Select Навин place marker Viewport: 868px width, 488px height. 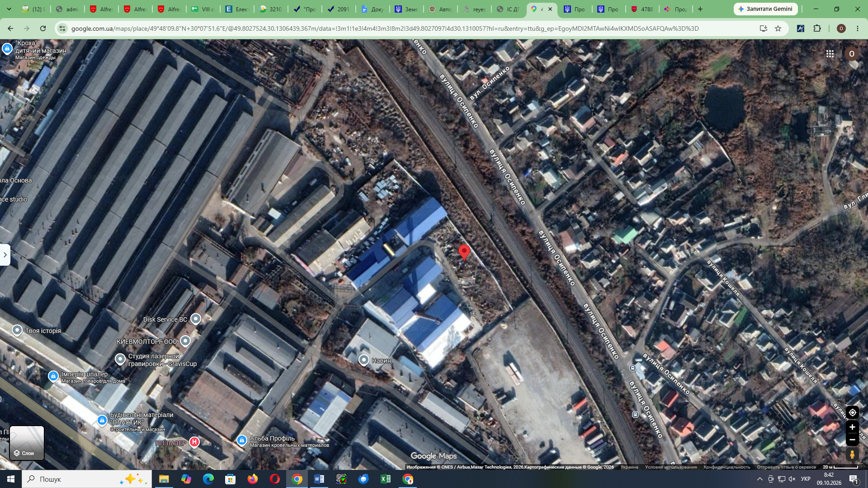point(364,360)
